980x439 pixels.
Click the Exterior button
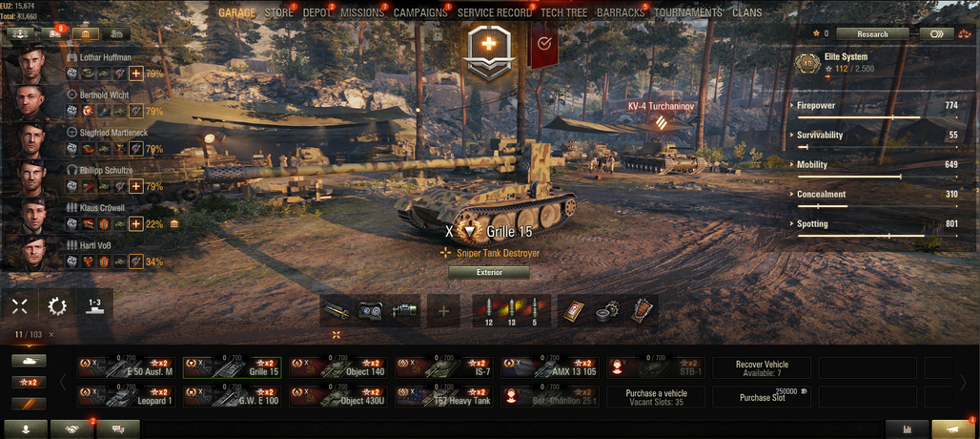489,273
